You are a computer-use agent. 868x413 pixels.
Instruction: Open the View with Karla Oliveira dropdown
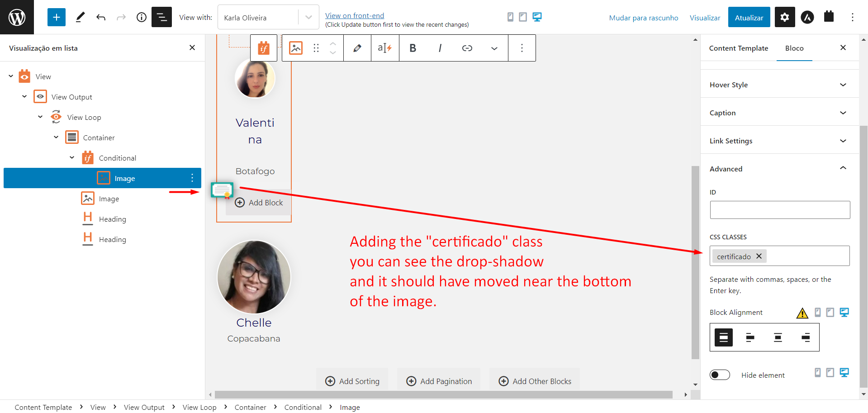268,17
